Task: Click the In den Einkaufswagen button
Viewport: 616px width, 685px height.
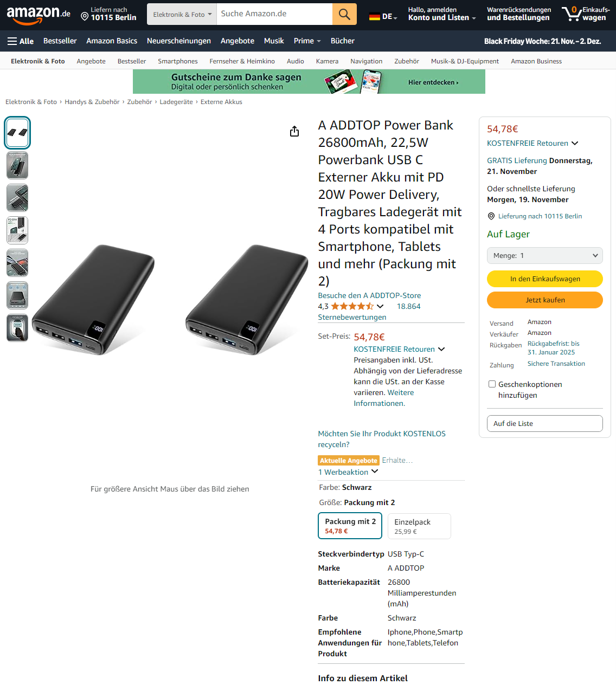Action: coord(545,279)
